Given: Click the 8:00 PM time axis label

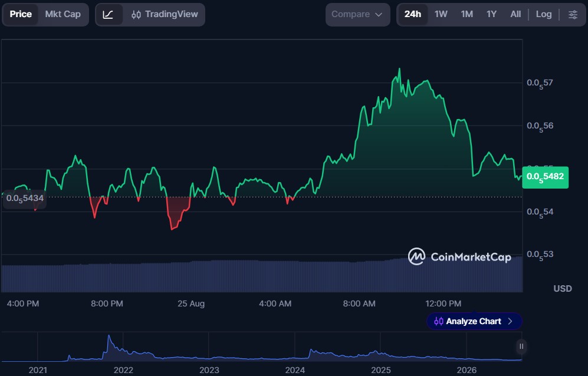Looking at the screenshot, I should tap(107, 304).
